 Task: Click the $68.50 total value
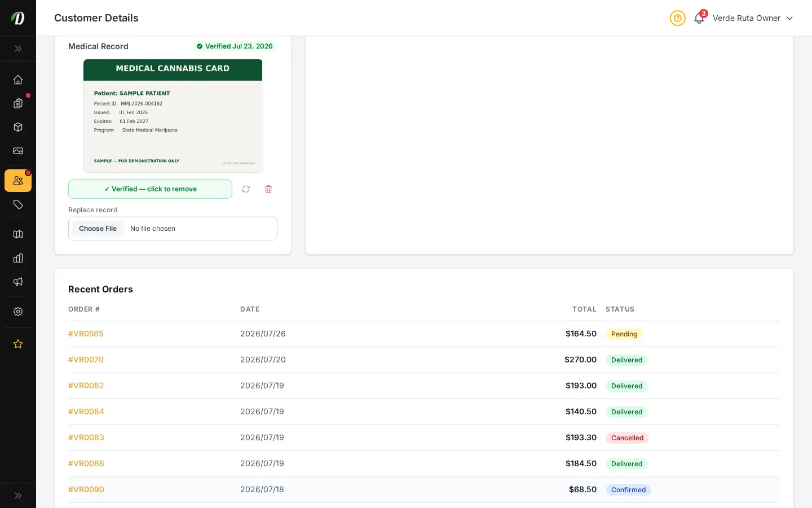click(582, 489)
